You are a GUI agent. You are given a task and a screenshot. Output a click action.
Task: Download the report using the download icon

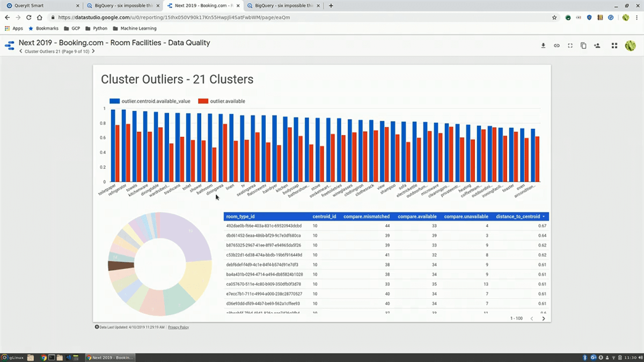543,46
